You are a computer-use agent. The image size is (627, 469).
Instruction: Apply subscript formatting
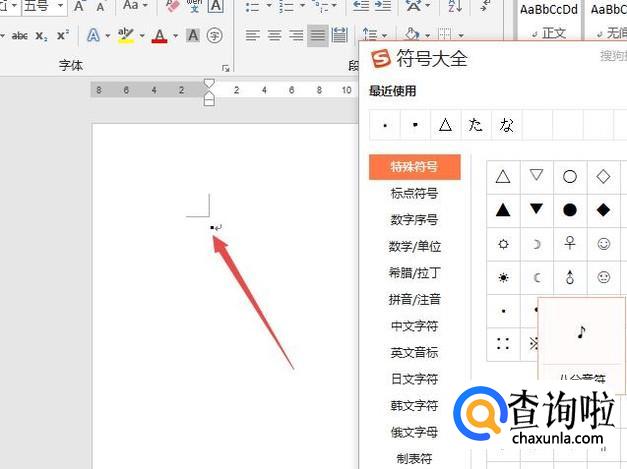(41, 36)
